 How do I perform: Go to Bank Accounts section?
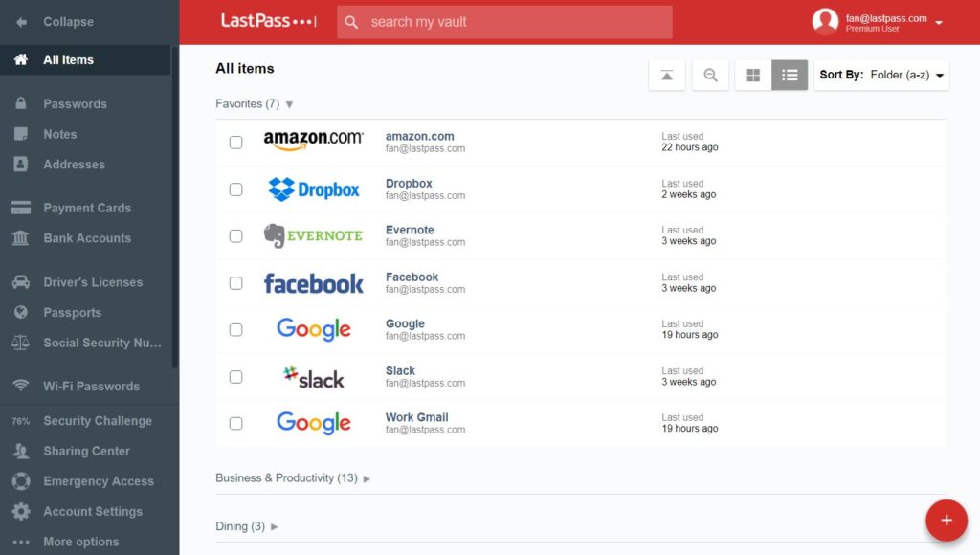[85, 237]
